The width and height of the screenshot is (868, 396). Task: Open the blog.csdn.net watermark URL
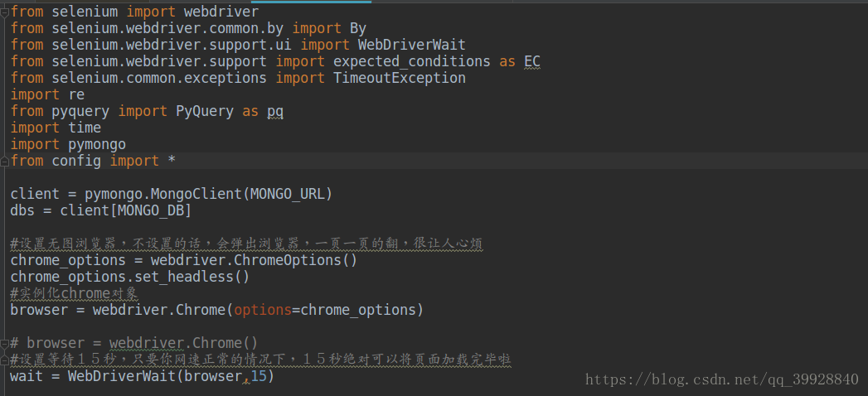point(721,379)
